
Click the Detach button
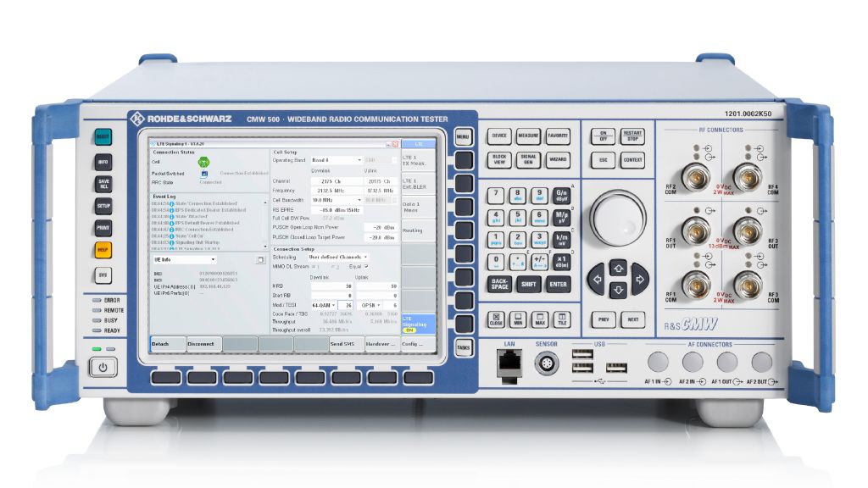168,344
